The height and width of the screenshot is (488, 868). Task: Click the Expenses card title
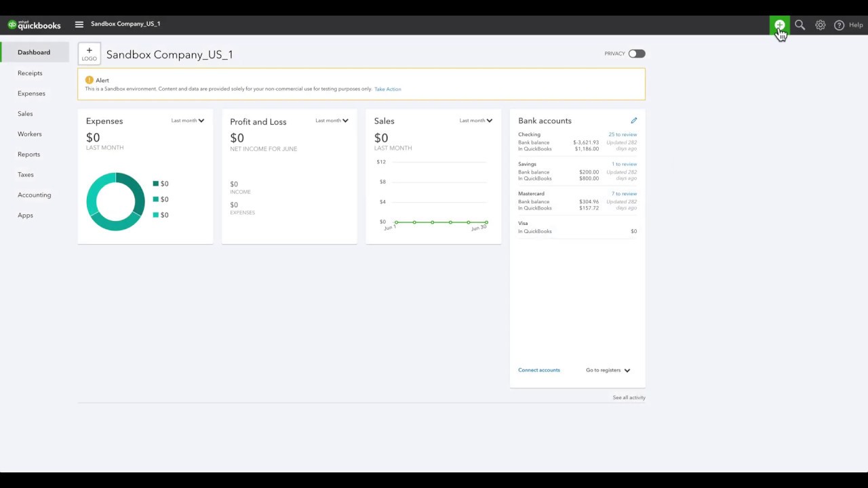tap(104, 121)
